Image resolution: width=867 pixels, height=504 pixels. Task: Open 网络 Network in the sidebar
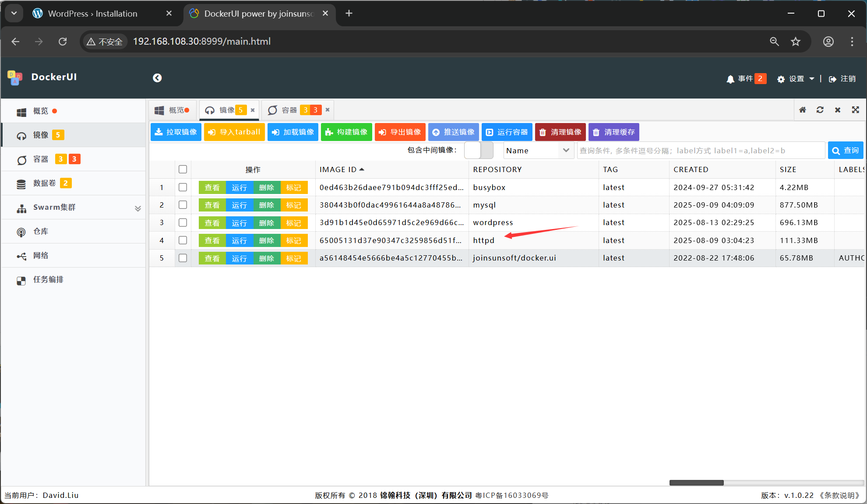74,255
